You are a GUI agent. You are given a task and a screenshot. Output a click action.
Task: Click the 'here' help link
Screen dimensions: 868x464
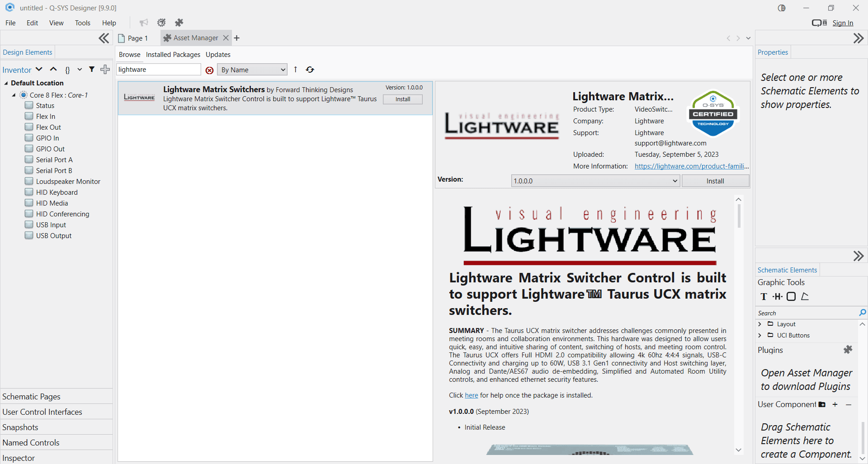472,395
